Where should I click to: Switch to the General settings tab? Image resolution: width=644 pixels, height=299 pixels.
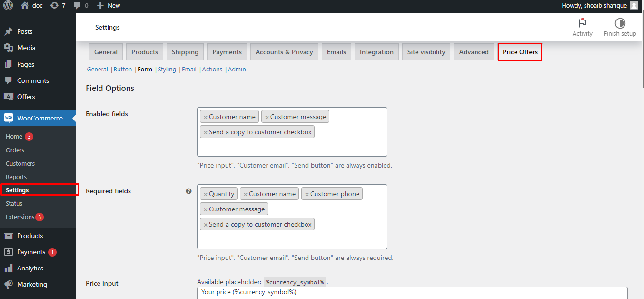106,52
